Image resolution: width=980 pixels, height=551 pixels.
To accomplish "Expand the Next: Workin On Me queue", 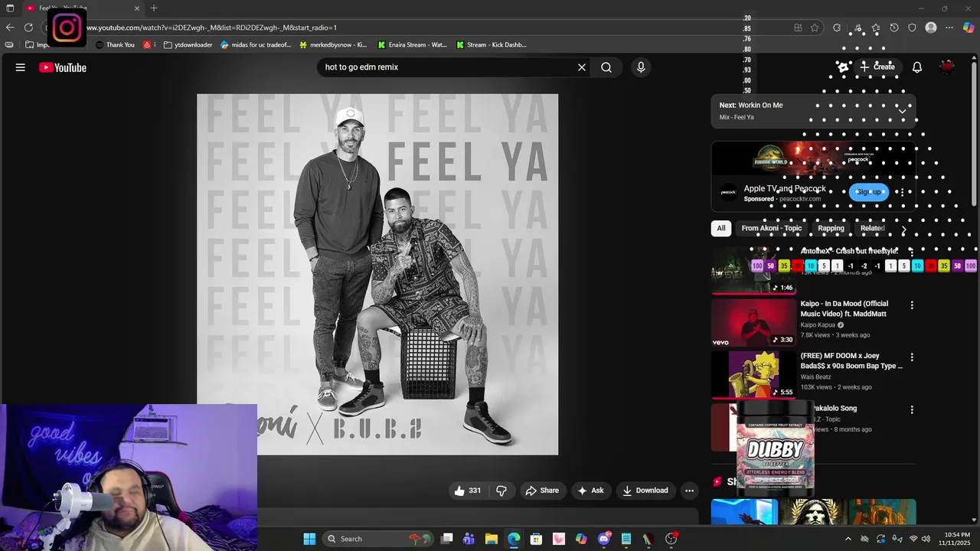I will tap(902, 111).
